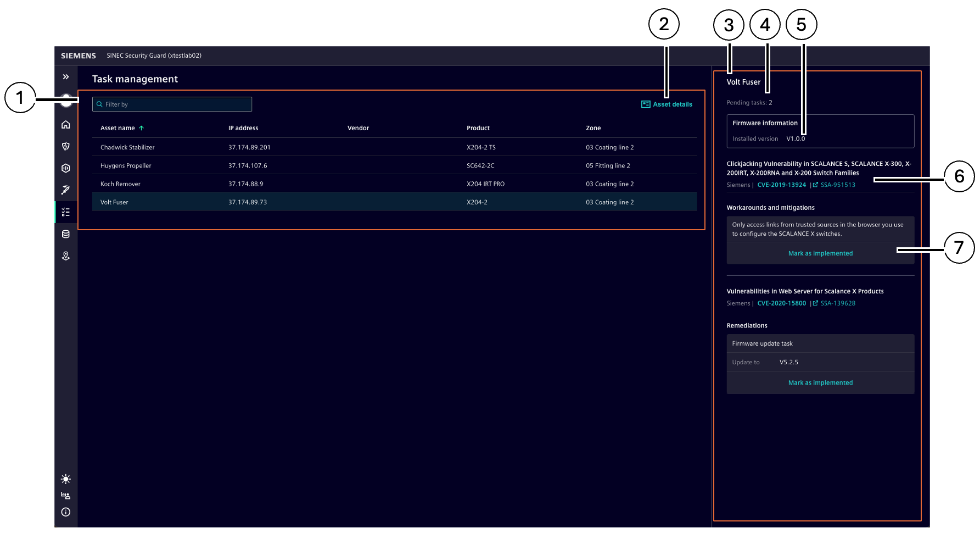Click IP address 37.174.107.6
The height and width of the screenshot is (533, 980).
click(x=248, y=165)
